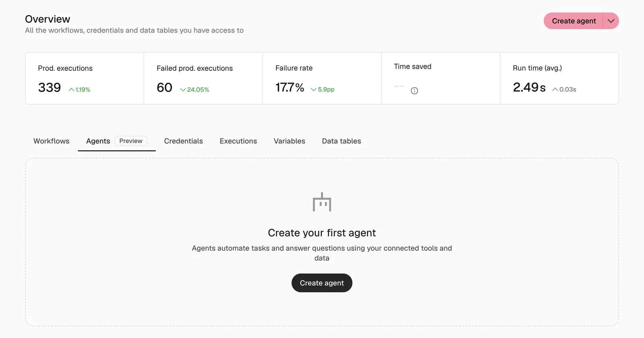Click the 17.7% failure rate value
644x338 pixels.
(x=290, y=87)
